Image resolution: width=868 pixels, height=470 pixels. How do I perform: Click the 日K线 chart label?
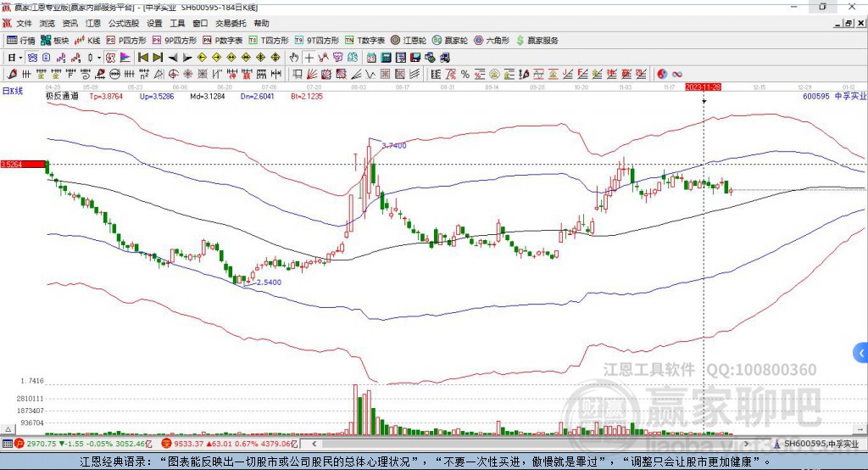pos(13,91)
